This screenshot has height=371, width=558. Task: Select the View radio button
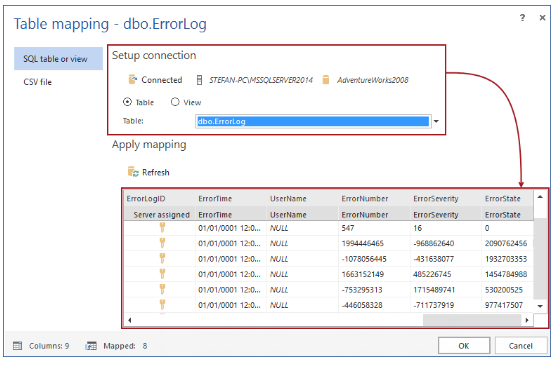pos(175,102)
